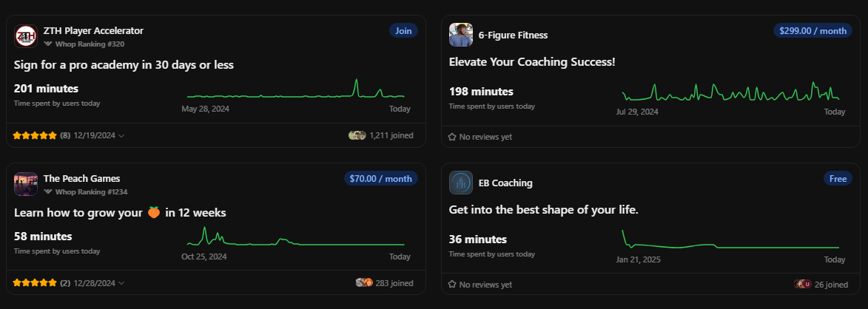
Task: Click the star icon in 6-Figure Fitness reviews
Action: point(451,137)
